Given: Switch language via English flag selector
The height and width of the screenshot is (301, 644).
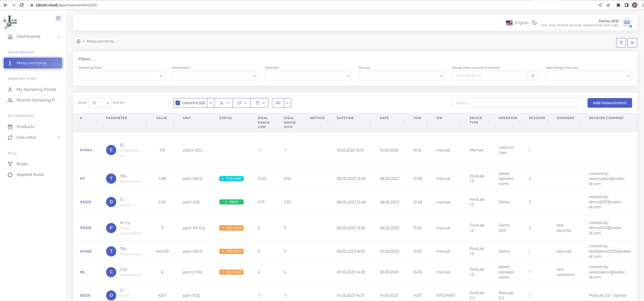Looking at the screenshot, I should click(517, 23).
